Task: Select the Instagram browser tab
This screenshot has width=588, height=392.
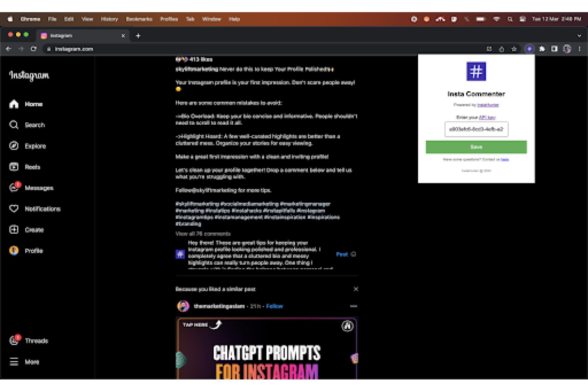Action: pyautogui.click(x=82, y=36)
